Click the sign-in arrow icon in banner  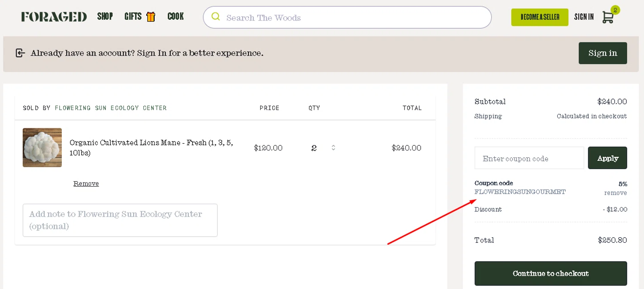pyautogui.click(x=20, y=53)
